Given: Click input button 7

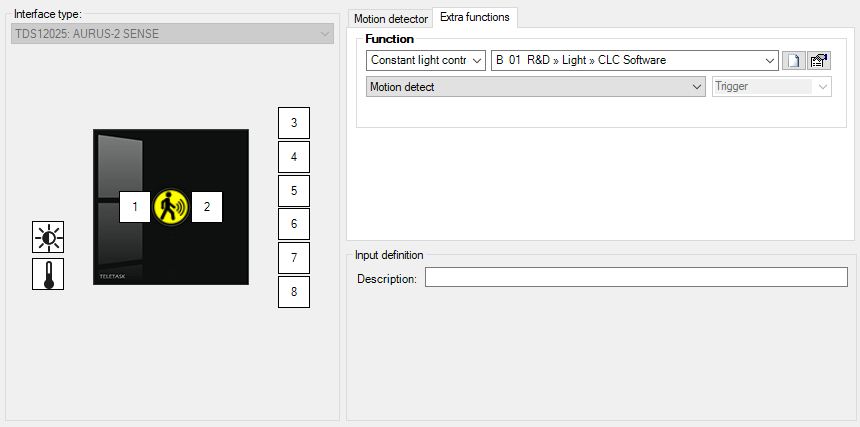Looking at the screenshot, I should pos(293,258).
